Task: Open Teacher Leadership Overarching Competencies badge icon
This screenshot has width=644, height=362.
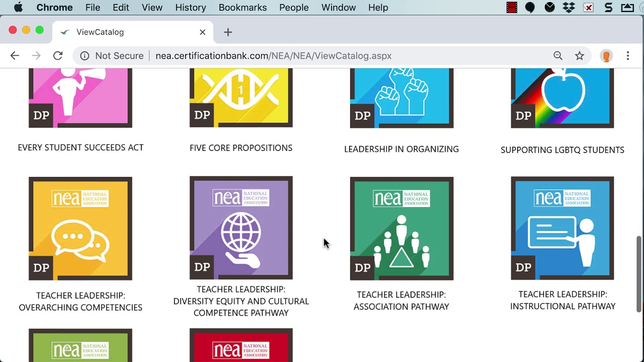Action: [x=80, y=228]
